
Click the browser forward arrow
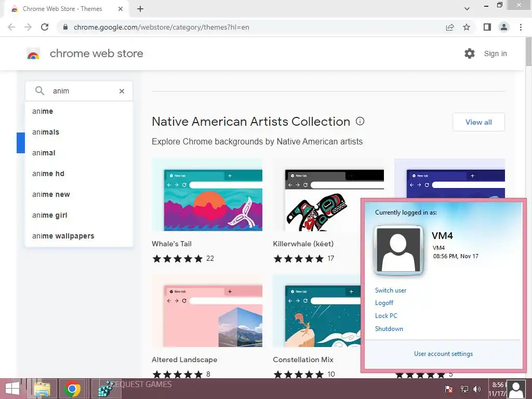point(28,27)
